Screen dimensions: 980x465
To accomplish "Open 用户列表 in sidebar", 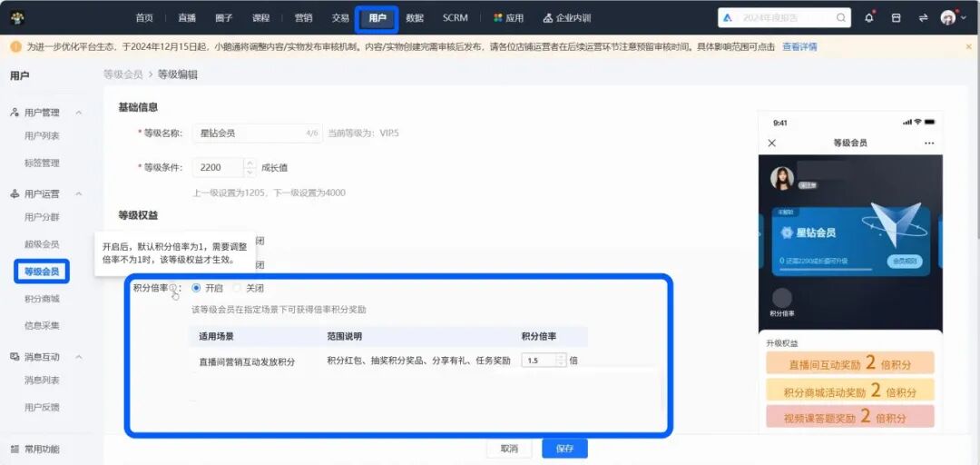I will point(42,136).
